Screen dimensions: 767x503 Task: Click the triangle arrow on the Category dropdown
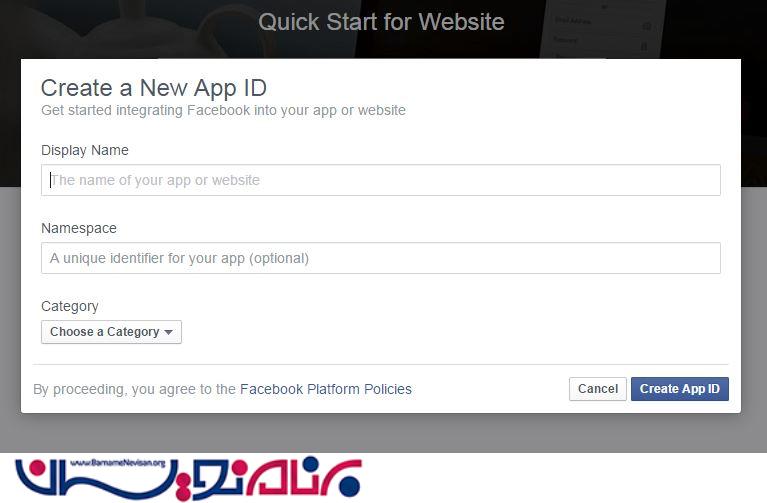tap(168, 332)
